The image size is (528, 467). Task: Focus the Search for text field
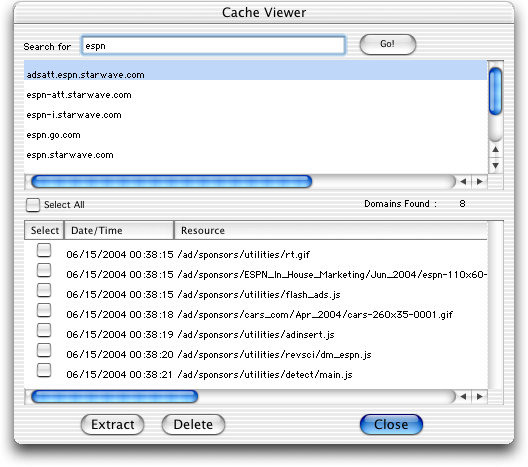coord(213,45)
